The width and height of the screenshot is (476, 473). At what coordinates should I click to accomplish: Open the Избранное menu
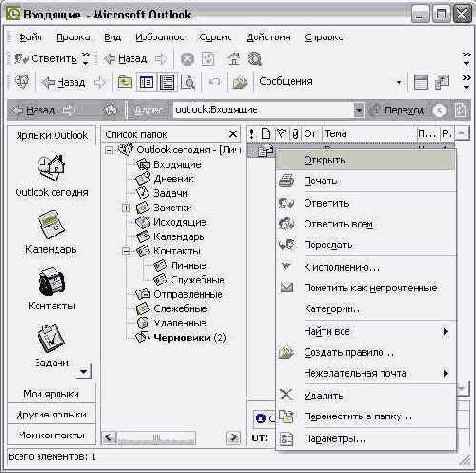point(160,37)
